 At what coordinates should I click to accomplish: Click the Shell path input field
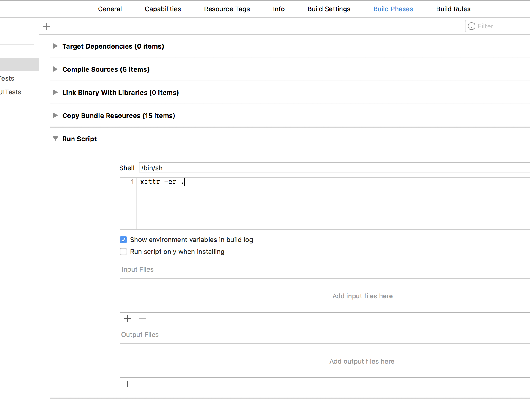click(x=334, y=168)
